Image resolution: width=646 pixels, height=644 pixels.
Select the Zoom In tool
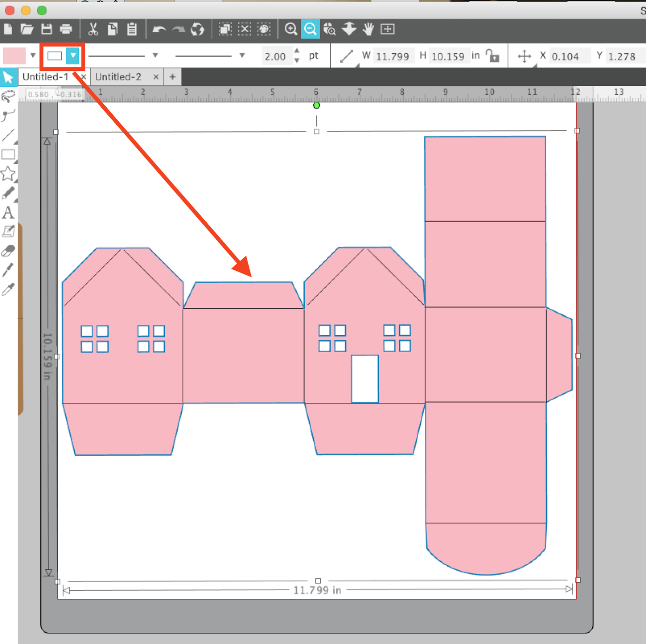tap(291, 29)
